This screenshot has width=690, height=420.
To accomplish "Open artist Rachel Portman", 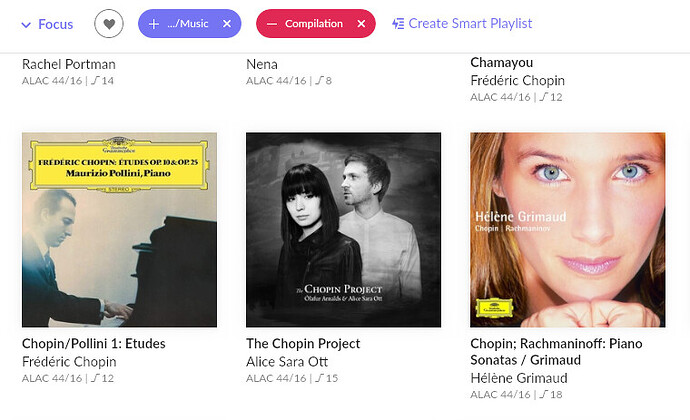I will tap(69, 64).
